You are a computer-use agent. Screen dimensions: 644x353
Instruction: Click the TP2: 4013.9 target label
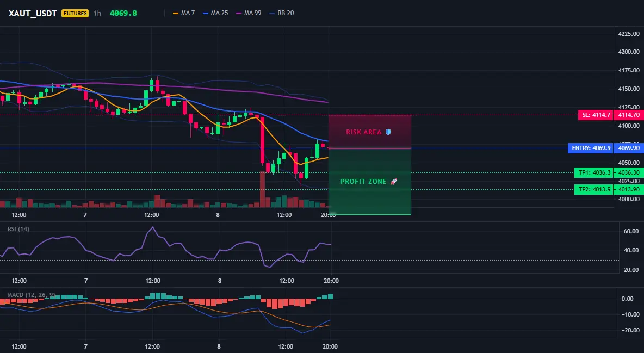594,189
